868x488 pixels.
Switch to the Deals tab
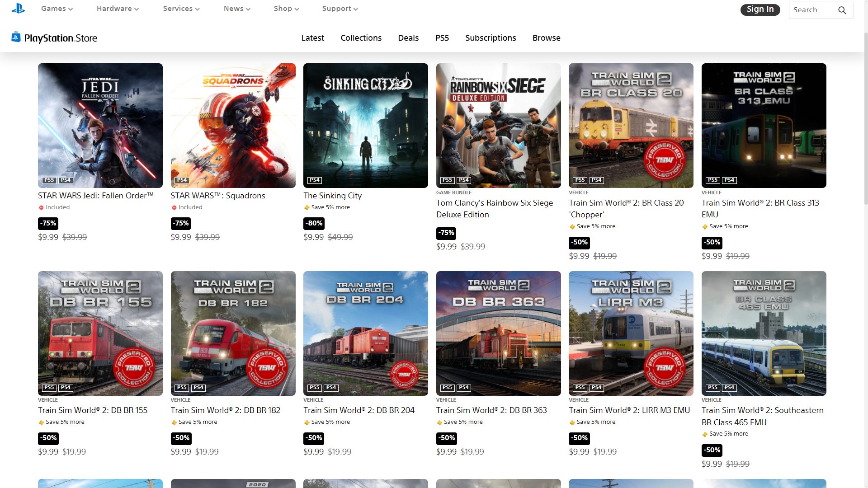click(408, 38)
